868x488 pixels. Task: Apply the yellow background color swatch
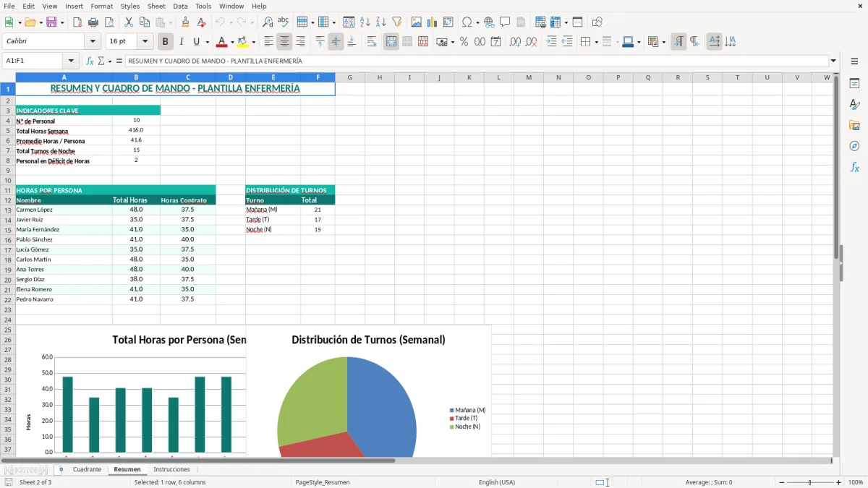(x=243, y=42)
